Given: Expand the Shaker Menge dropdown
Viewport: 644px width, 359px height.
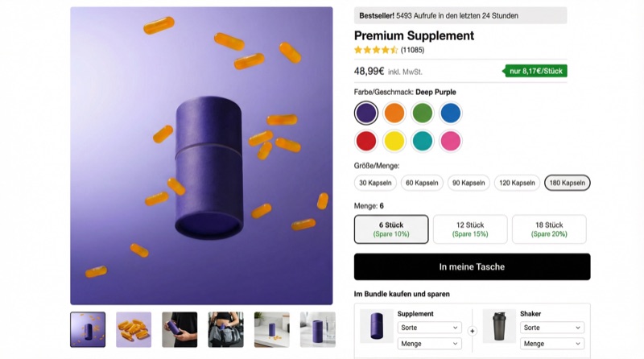Looking at the screenshot, I should tap(552, 344).
